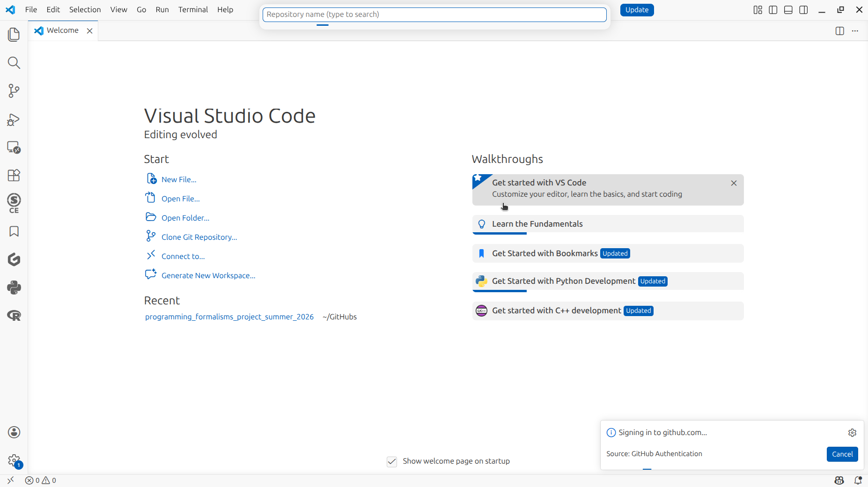Viewport: 868px width, 487px height.
Task: Open the Search view icon
Action: coord(14,63)
